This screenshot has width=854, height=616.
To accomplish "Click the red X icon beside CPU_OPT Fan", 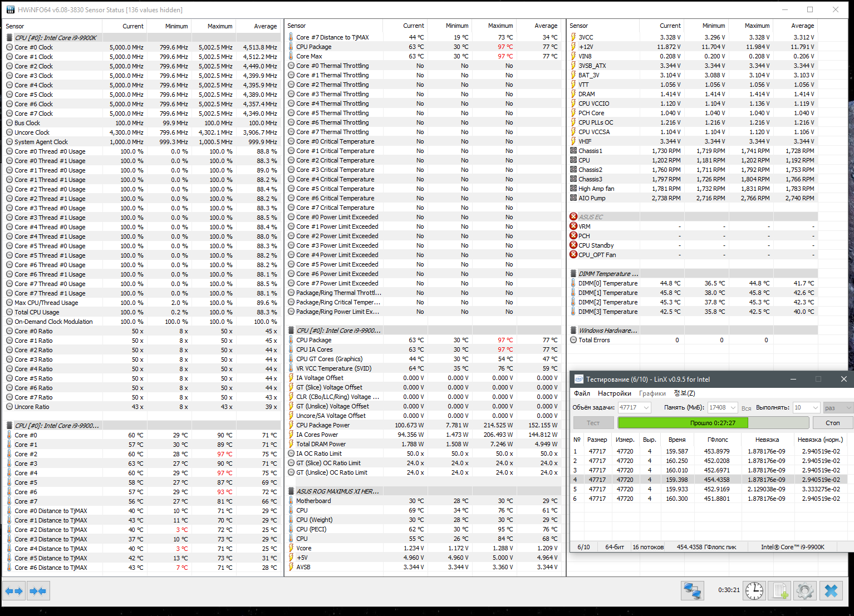I will 573,255.
